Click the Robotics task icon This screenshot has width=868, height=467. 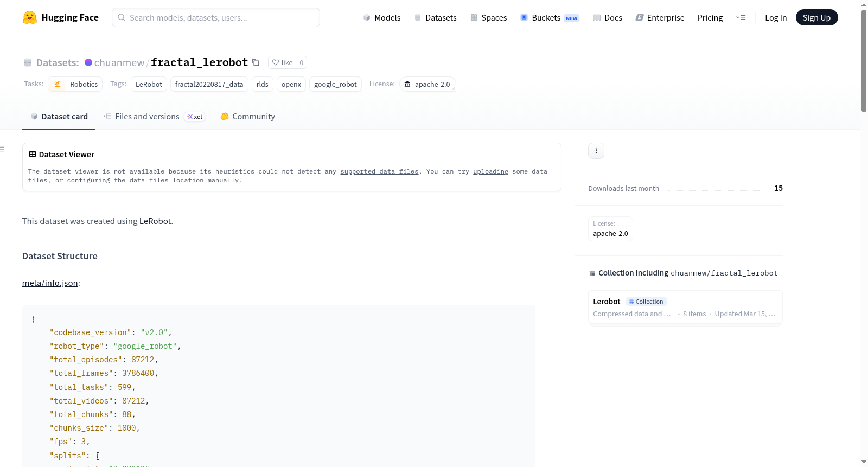[58, 84]
